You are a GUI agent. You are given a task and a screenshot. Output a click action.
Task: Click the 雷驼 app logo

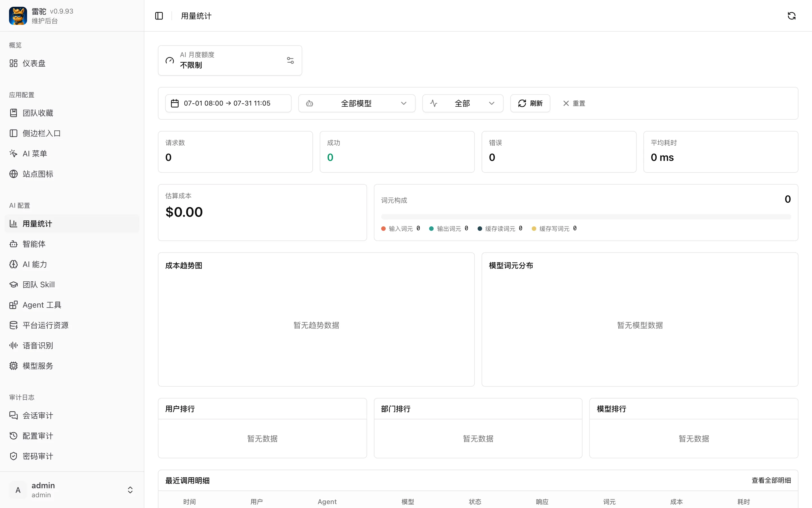[x=18, y=16]
